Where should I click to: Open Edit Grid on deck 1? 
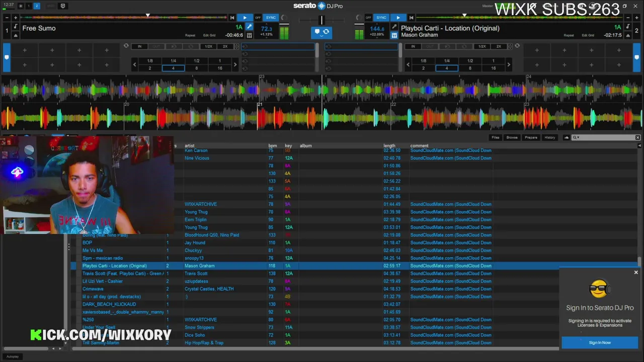click(x=209, y=35)
